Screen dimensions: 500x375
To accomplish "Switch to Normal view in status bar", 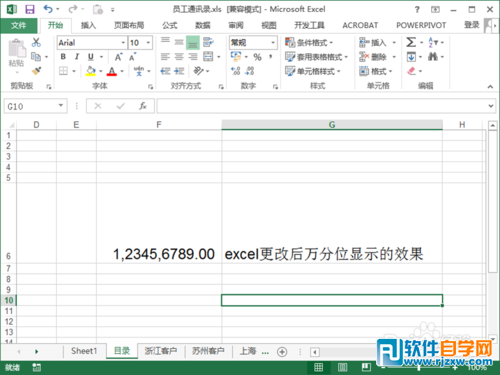I will (318, 367).
